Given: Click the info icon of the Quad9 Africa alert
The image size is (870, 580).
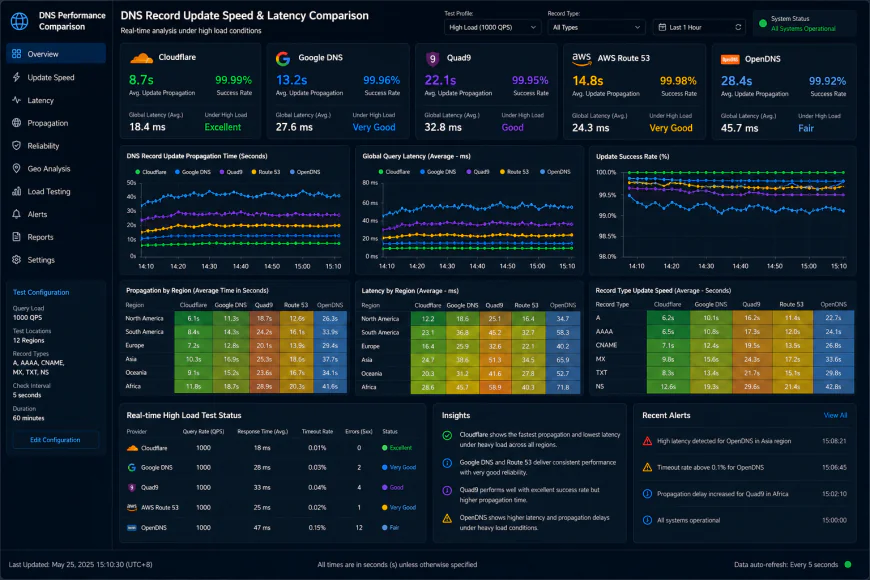Looking at the screenshot, I should 647,494.
